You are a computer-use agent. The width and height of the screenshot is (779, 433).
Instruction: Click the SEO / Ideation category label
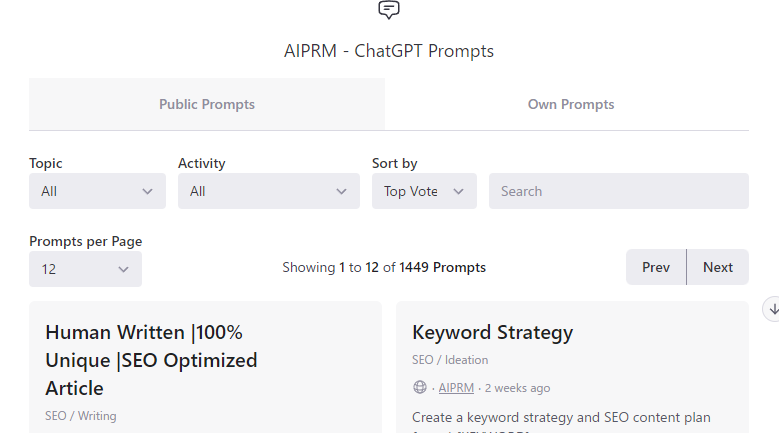tap(450, 360)
